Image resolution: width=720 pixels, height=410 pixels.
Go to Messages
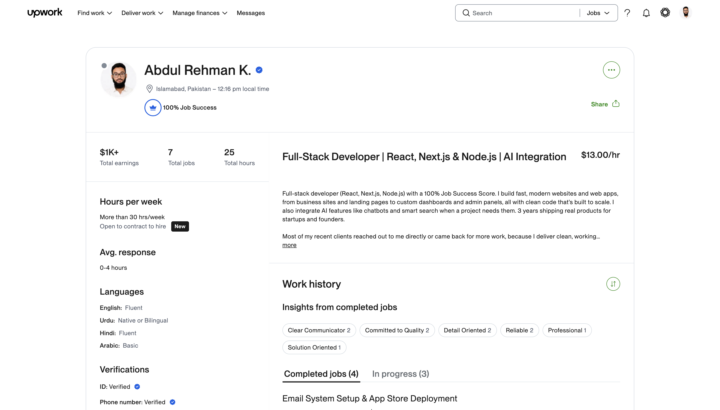251,13
